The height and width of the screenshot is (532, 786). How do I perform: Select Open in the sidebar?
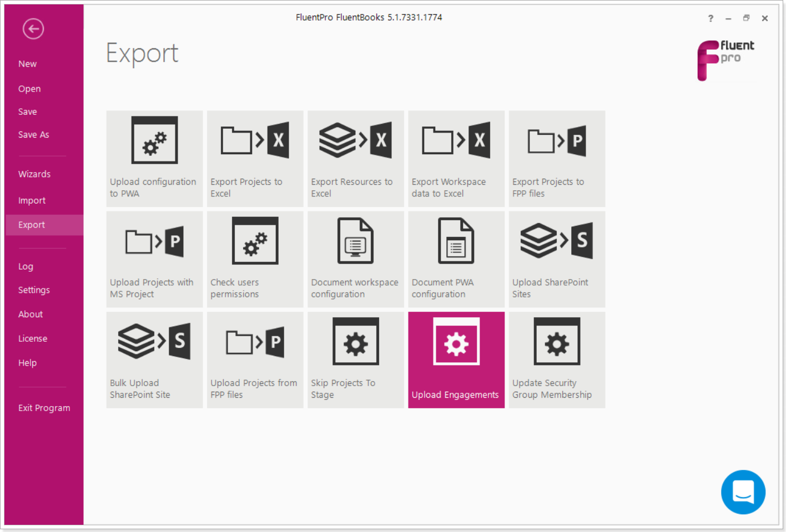tap(29, 89)
